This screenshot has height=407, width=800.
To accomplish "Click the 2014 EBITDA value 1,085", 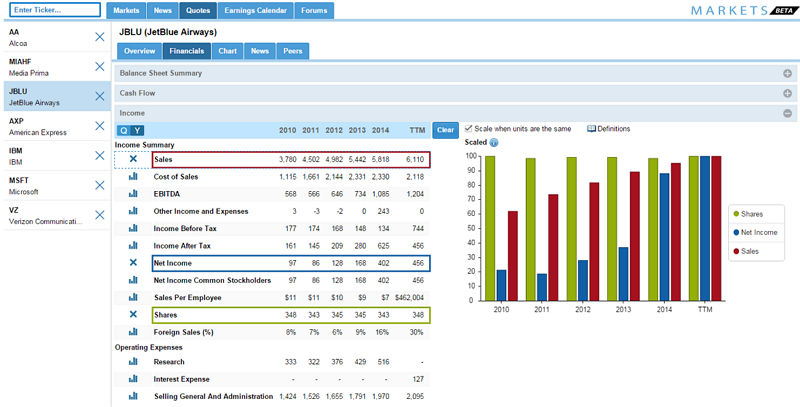I will [x=381, y=194].
